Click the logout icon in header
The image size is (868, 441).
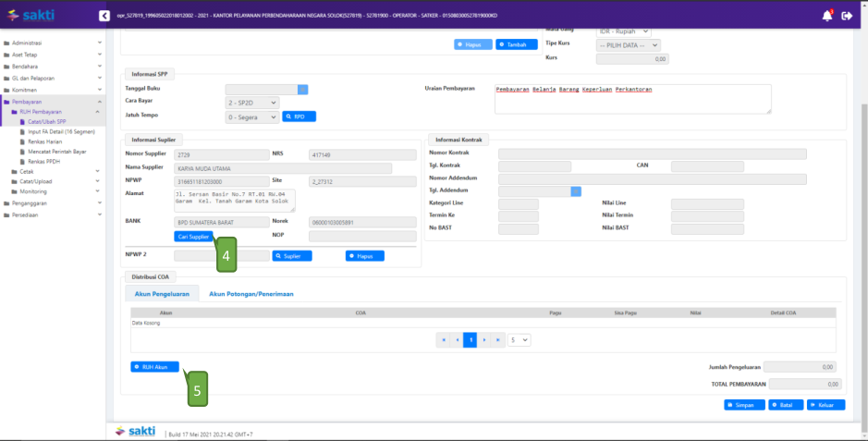click(847, 16)
